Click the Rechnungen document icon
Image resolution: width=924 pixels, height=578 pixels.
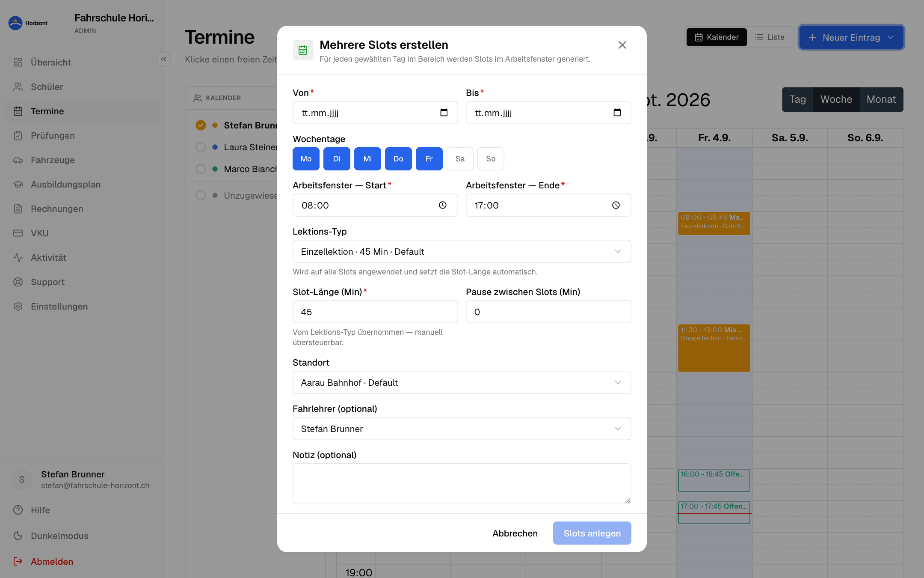[18, 209]
